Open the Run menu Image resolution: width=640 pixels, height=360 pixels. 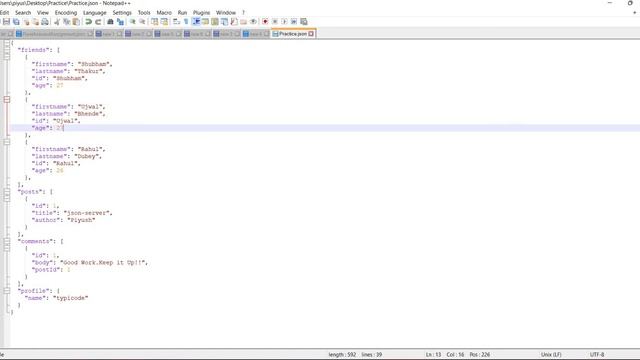tap(182, 13)
